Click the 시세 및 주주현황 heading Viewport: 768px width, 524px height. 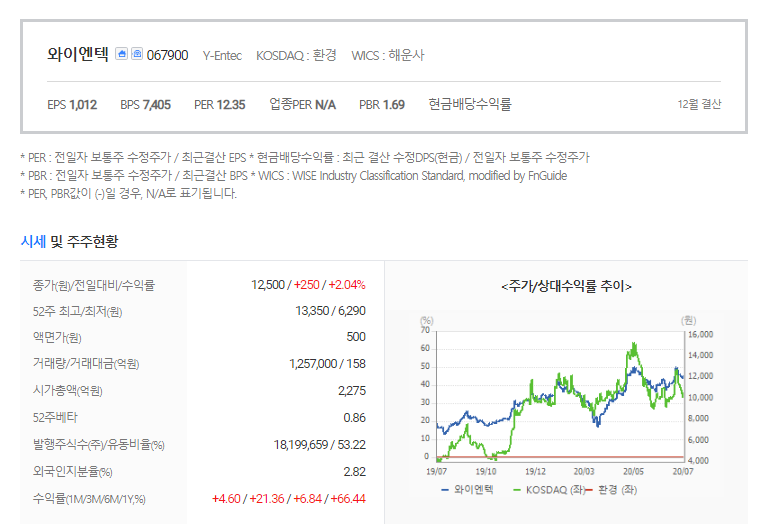(x=69, y=241)
